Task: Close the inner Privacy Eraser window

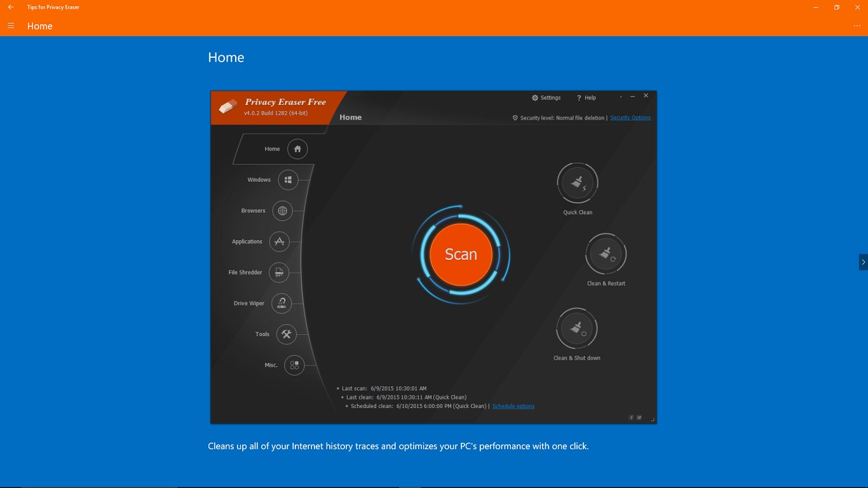Action: (x=646, y=96)
